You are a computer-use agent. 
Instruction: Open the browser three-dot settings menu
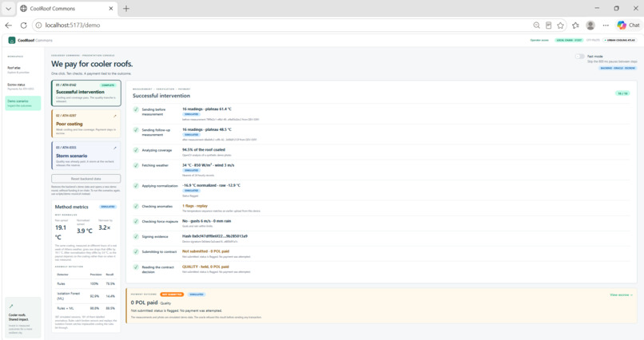pyautogui.click(x=606, y=25)
